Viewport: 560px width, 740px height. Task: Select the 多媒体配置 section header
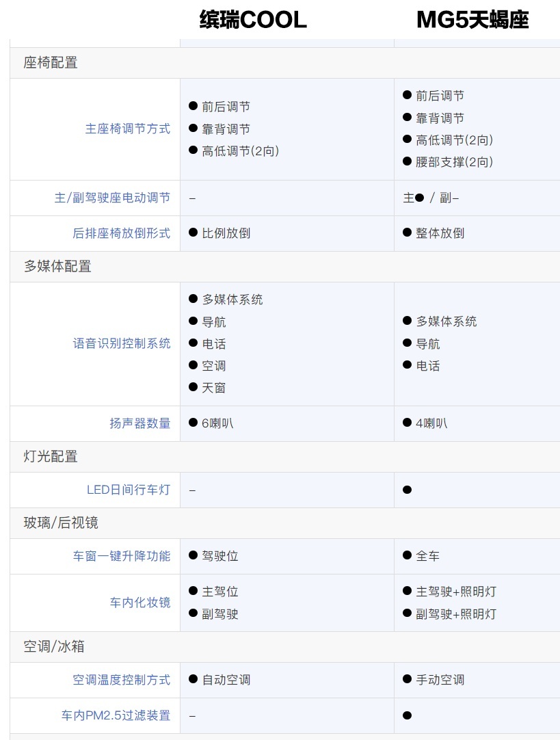(x=57, y=267)
